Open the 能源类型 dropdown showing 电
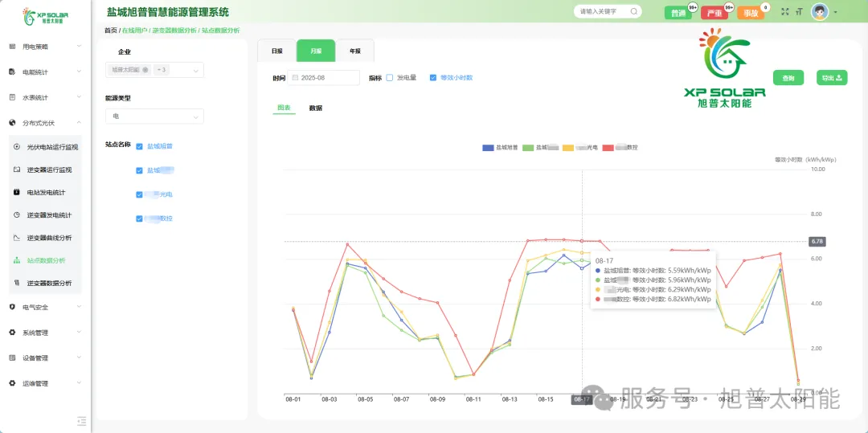 pos(154,116)
